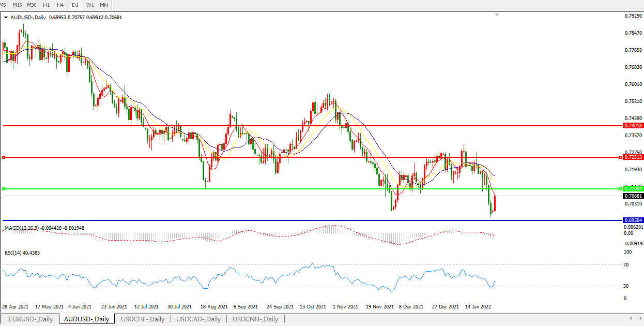Click the gray chart shift triangle marker
This screenshot has height=326, width=644.
[x=497, y=15]
